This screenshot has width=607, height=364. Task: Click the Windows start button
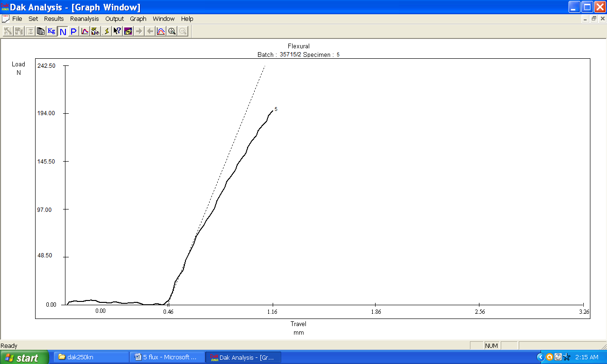24,357
